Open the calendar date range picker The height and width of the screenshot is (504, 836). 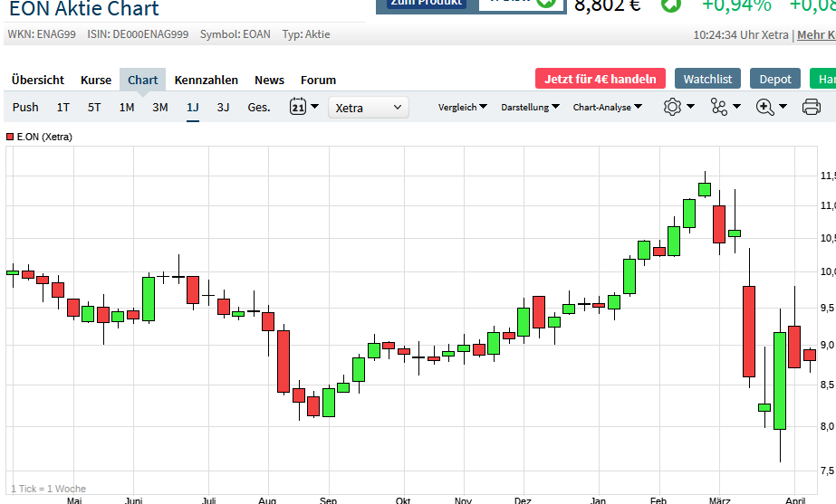(304, 107)
